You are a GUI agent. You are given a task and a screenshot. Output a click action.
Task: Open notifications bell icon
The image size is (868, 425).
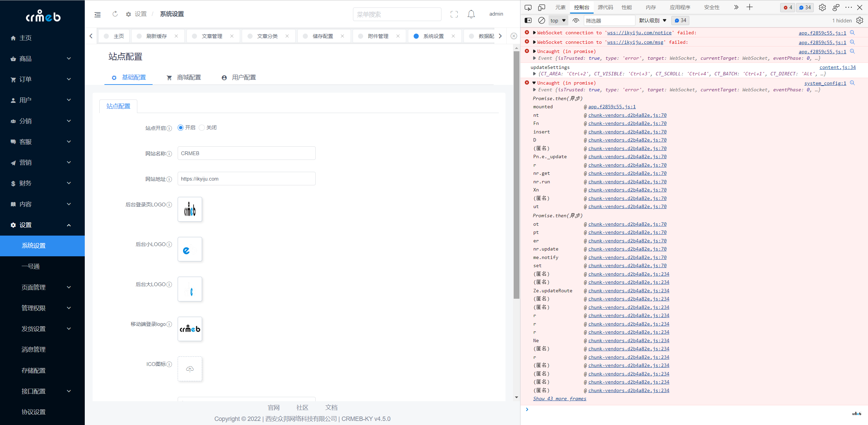[471, 14]
